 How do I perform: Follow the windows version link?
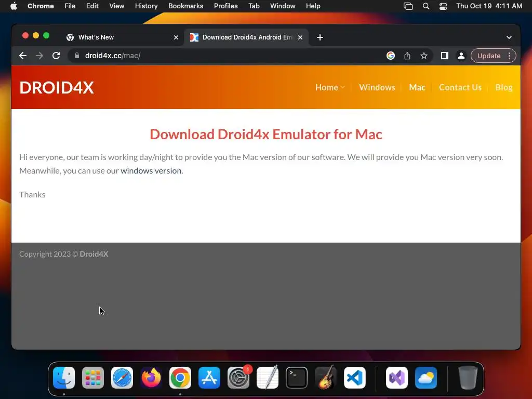click(151, 170)
